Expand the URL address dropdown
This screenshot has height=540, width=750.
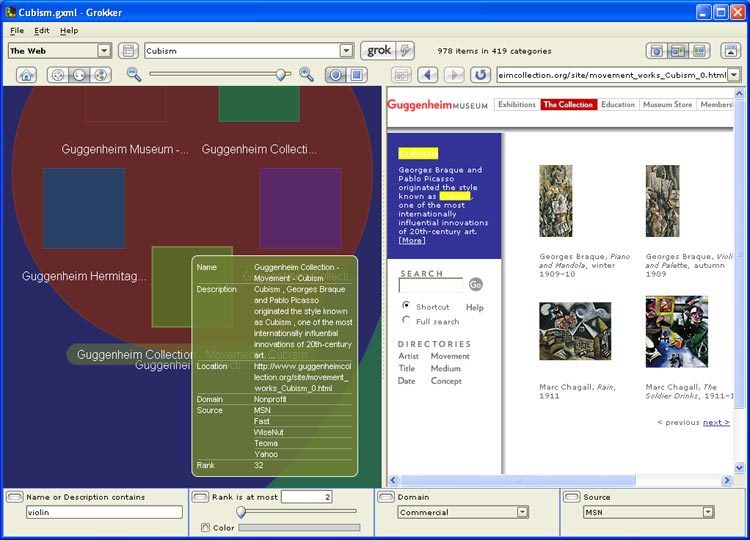point(734,75)
